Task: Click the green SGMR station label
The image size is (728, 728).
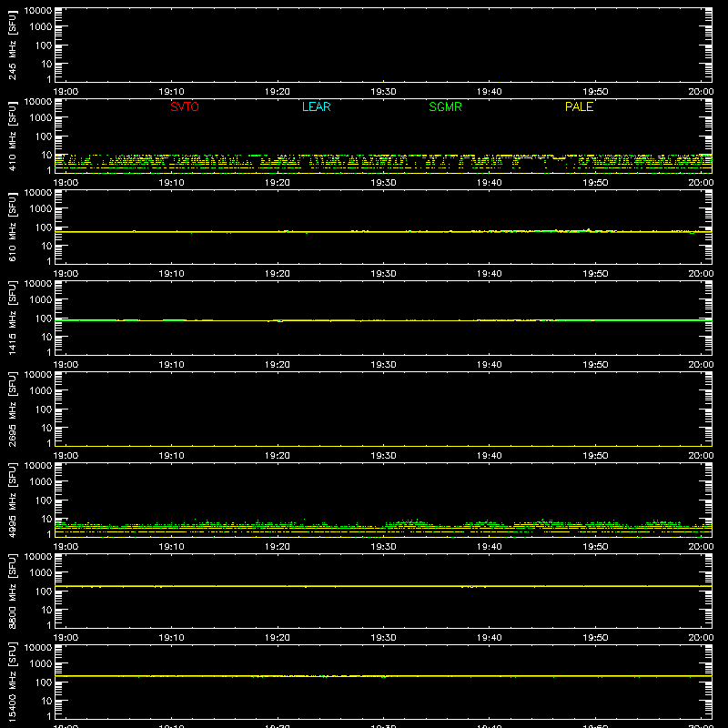Action: [445, 106]
